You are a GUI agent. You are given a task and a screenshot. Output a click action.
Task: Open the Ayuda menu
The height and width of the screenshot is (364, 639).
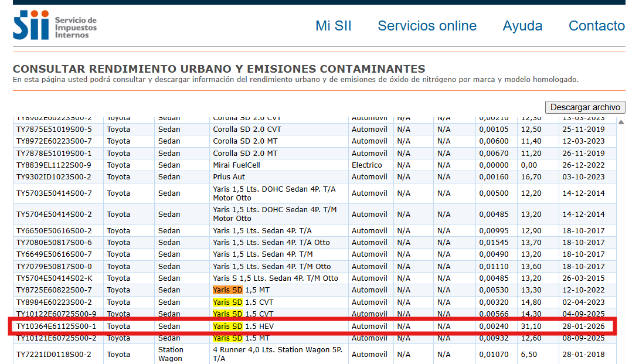[522, 26]
